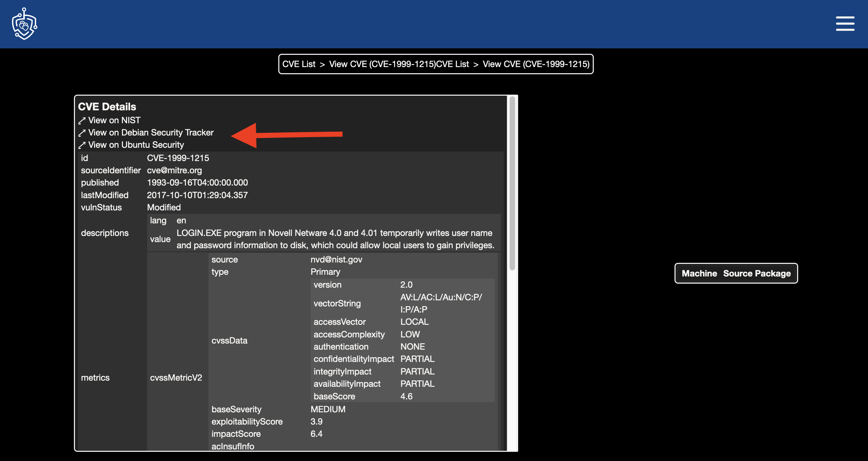Click lastModified value 2017-10-10T01:29:04.357
Viewport: 868px width, 461px height.
click(197, 195)
